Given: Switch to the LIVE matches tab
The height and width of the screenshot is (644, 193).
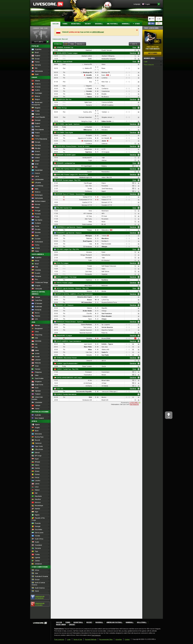Looking at the screenshot, I should click(x=66, y=44).
